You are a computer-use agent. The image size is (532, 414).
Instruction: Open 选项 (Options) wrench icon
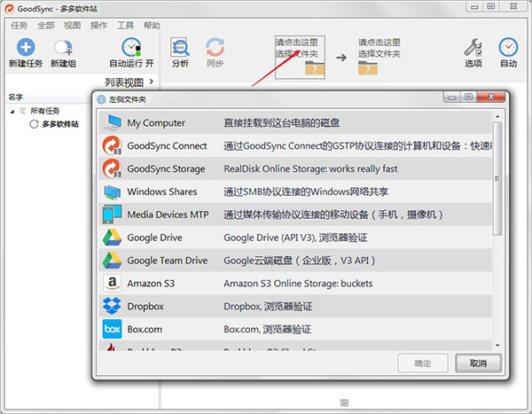tap(473, 47)
